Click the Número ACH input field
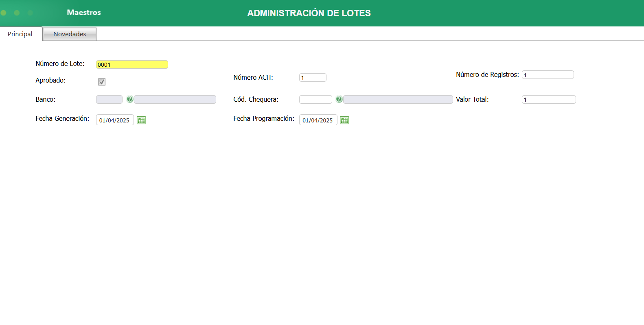 313,77
